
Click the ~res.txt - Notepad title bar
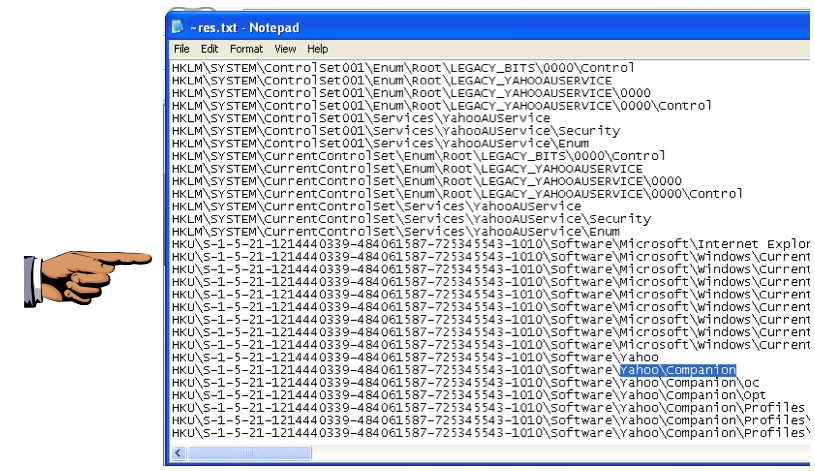(489, 27)
